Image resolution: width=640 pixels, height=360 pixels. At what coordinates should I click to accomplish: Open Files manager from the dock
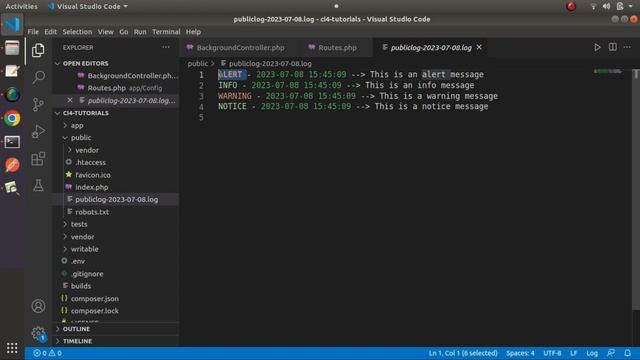tap(12, 48)
